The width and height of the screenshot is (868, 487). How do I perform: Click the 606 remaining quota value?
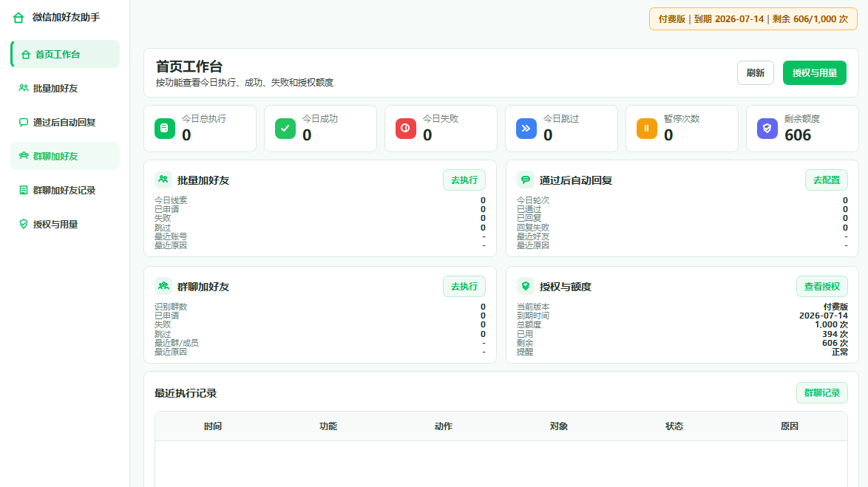[x=798, y=135]
